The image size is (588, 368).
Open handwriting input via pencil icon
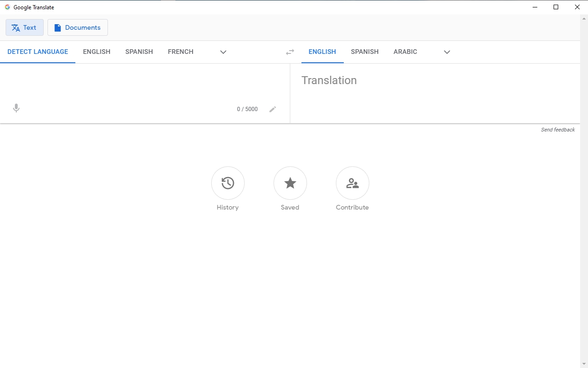click(x=273, y=109)
